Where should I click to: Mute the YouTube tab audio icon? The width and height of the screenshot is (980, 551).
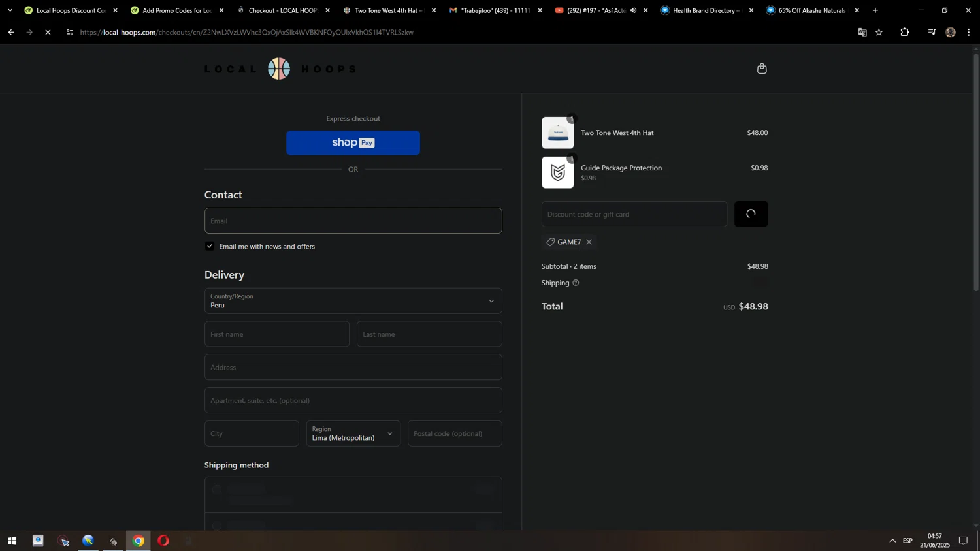(x=633, y=10)
